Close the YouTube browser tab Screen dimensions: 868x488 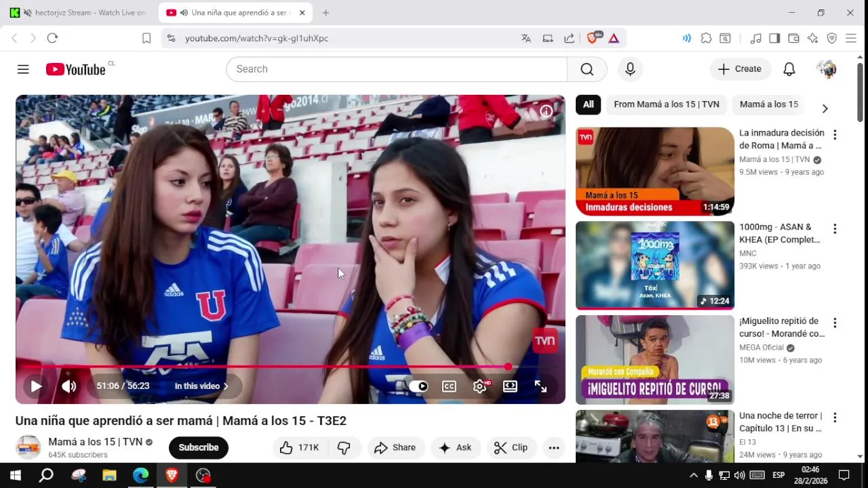[x=302, y=13]
